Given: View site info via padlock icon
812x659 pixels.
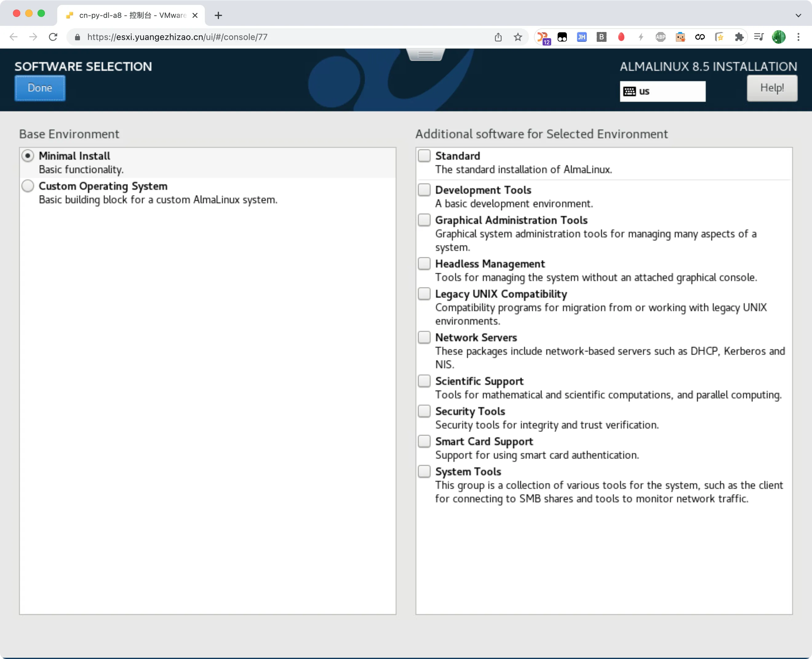Looking at the screenshot, I should [x=78, y=37].
